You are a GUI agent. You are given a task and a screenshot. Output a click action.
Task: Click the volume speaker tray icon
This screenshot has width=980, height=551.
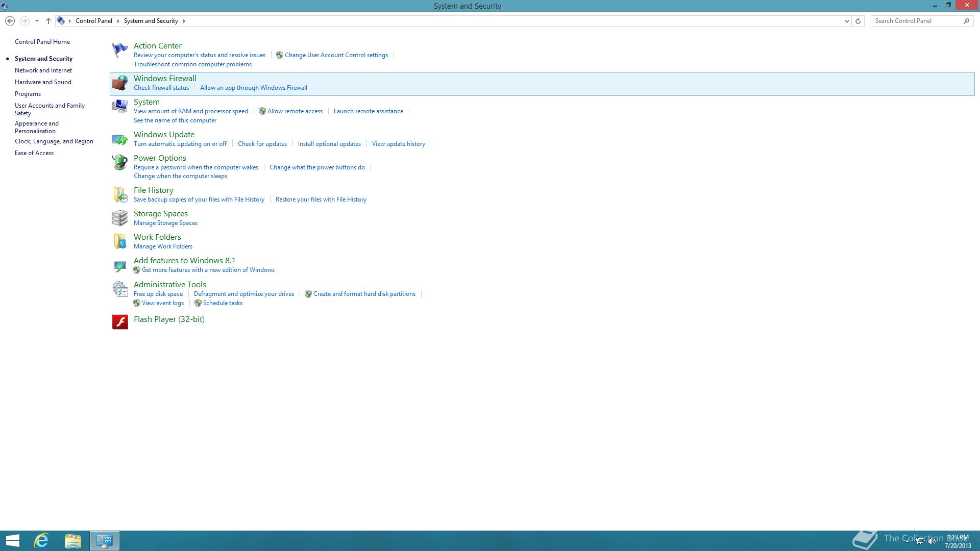coord(932,541)
